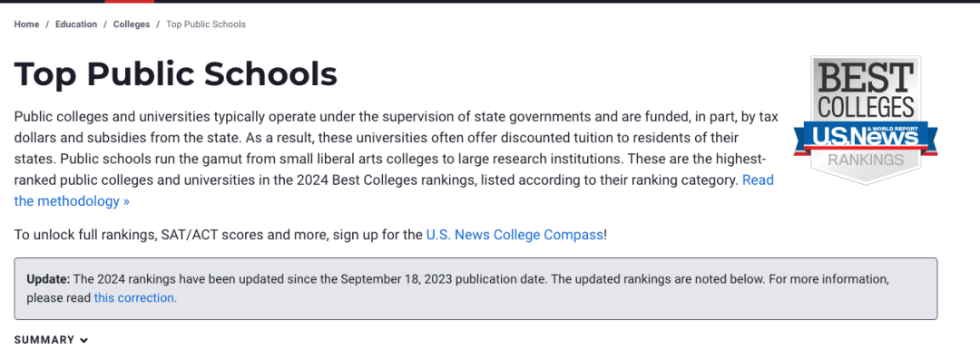Click the 'To unlock full rankings' sentence

[310, 236]
